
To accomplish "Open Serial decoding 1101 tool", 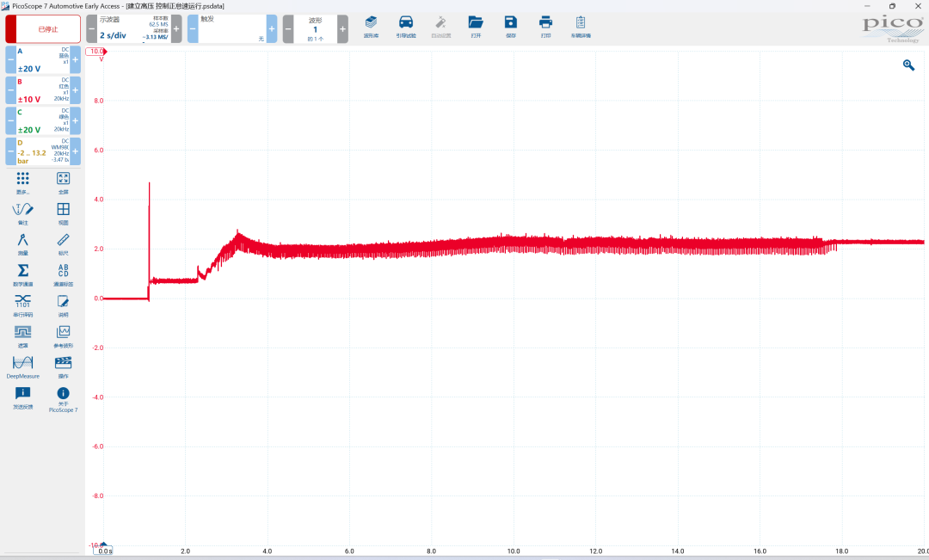I will click(x=23, y=305).
